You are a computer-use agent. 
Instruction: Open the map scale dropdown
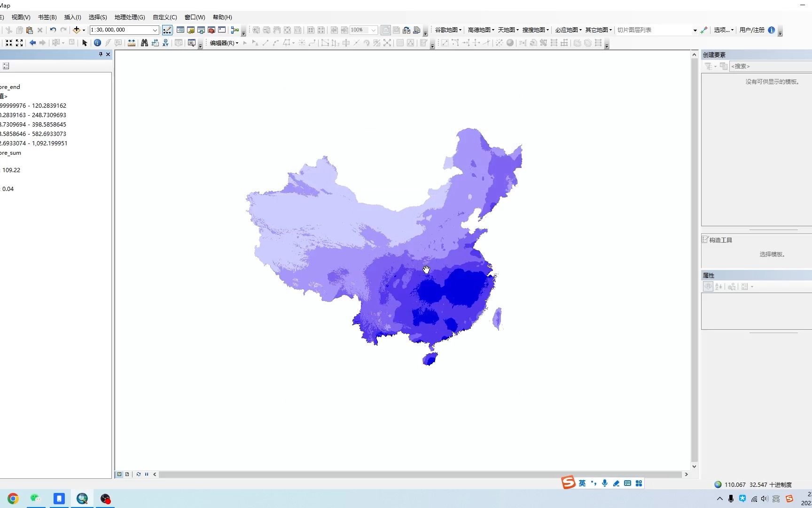pos(155,30)
